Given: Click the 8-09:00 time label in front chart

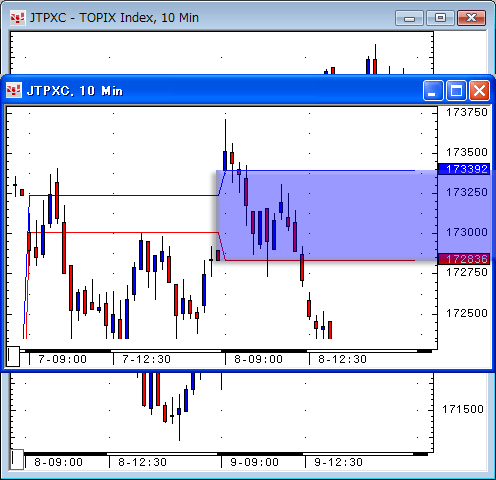Looking at the screenshot, I should pyautogui.click(x=258, y=359).
